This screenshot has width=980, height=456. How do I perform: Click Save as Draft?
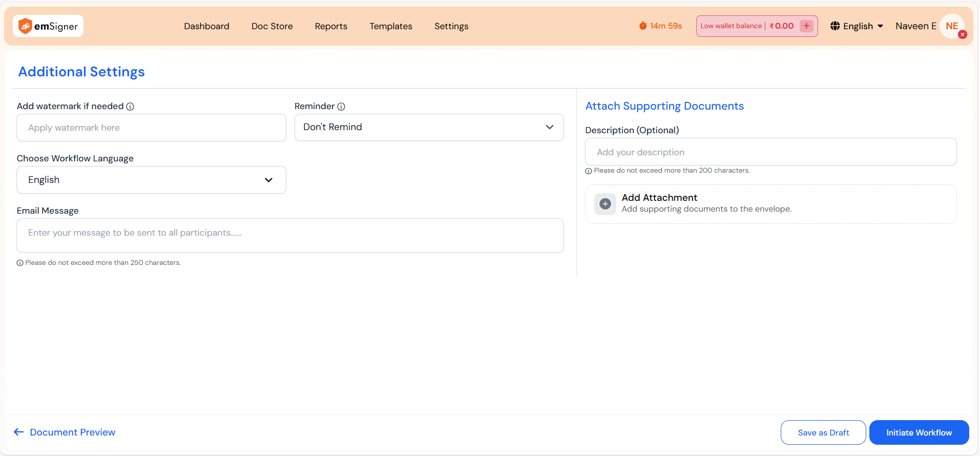[823, 432]
